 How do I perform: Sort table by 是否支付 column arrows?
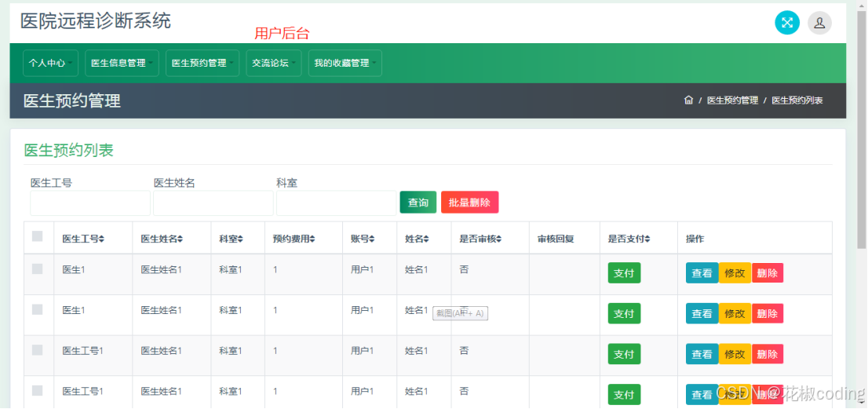click(647, 239)
